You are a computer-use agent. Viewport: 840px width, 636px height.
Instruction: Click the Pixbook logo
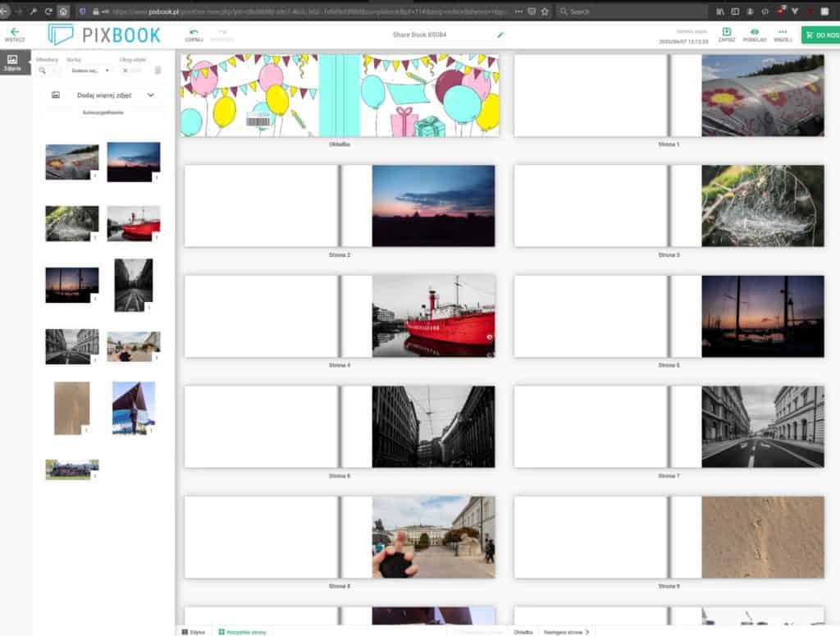click(104, 34)
